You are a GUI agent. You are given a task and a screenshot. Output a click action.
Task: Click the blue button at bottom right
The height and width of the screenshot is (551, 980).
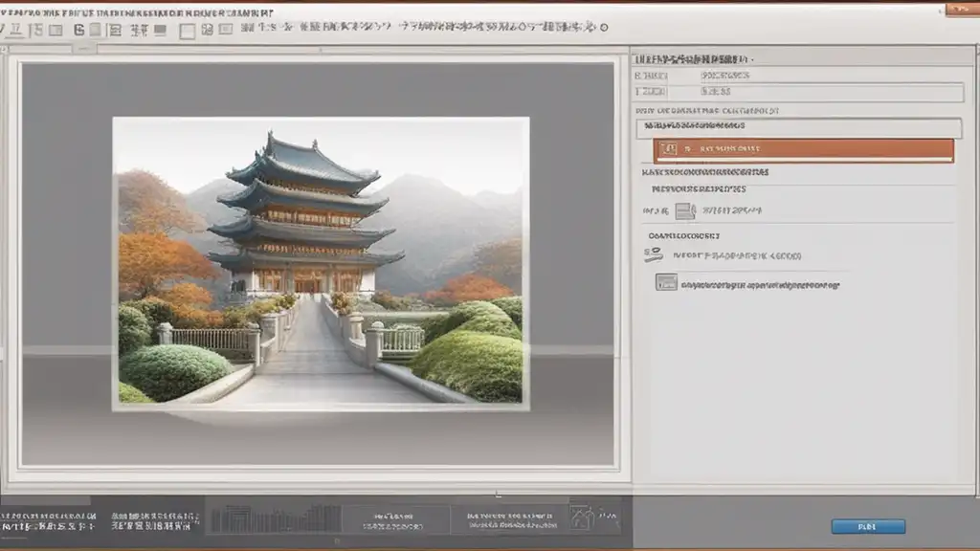tap(867, 526)
